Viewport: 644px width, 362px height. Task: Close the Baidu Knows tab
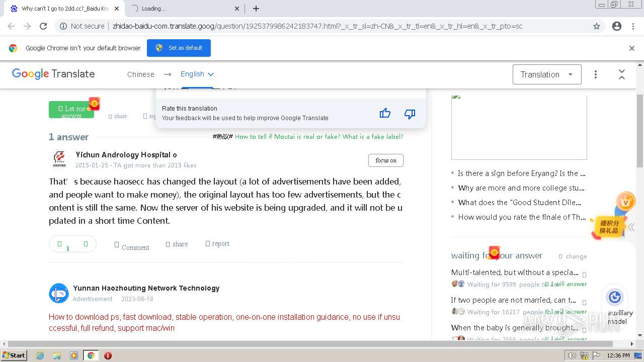click(x=117, y=9)
